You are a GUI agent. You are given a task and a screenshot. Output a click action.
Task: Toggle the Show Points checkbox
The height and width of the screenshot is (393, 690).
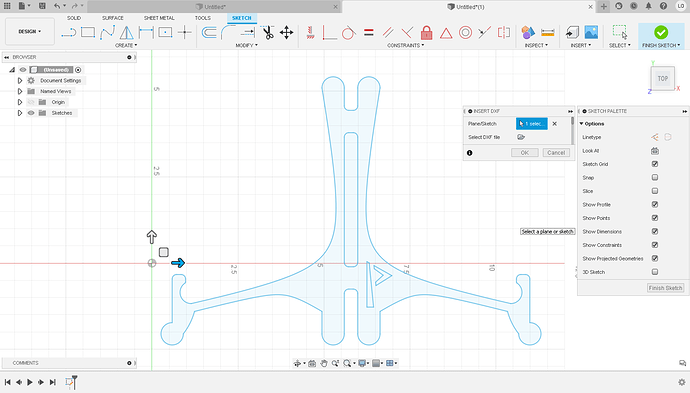655,218
